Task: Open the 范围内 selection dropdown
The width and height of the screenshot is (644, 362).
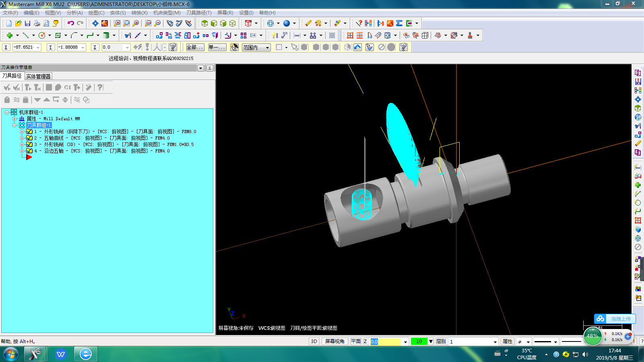Action: coord(256,47)
